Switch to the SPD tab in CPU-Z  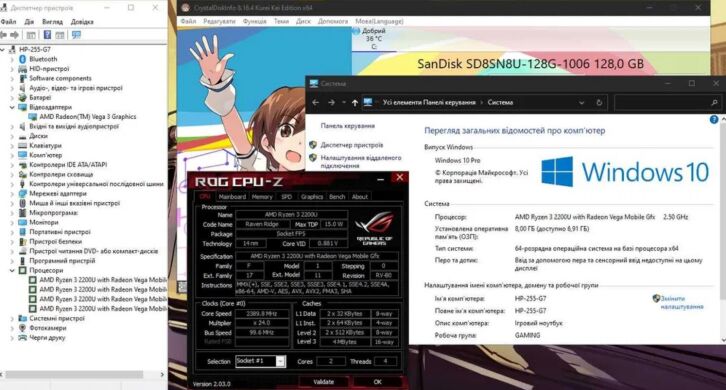[287, 197]
